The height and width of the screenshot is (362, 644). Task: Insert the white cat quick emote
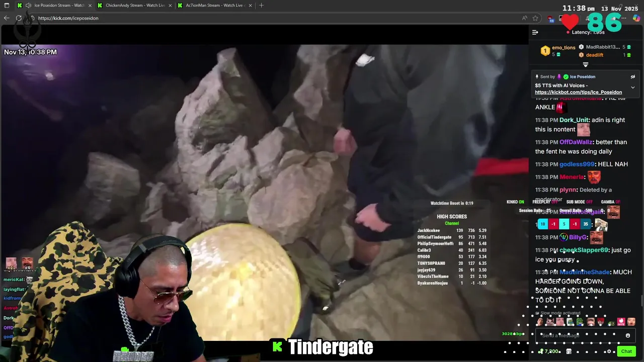550,322
